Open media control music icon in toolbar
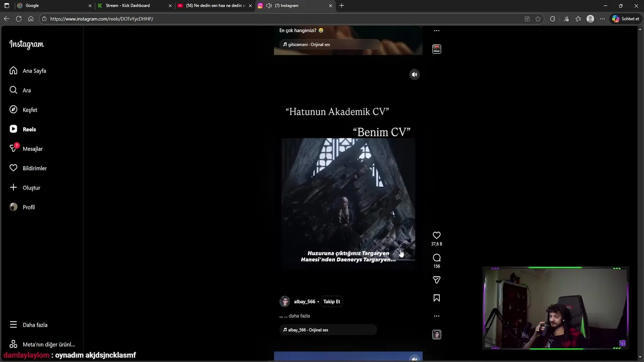This screenshot has width=644, height=362. tap(566, 19)
